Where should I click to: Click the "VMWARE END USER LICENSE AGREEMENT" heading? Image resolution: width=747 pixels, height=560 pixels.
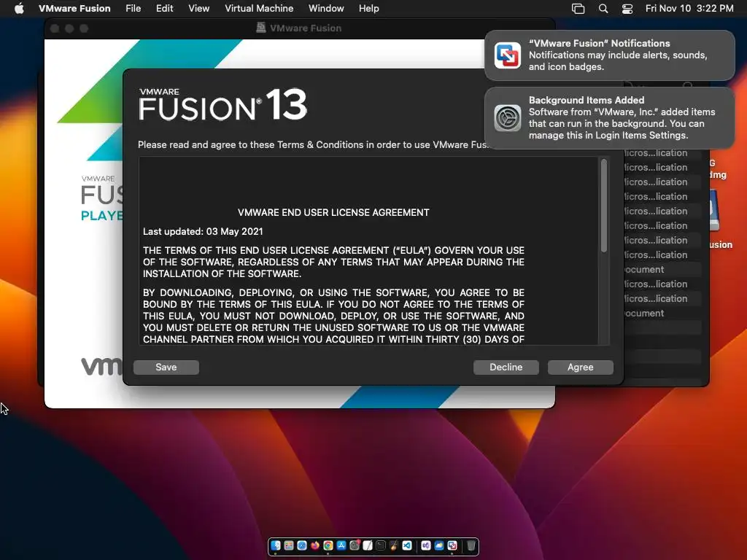(333, 212)
